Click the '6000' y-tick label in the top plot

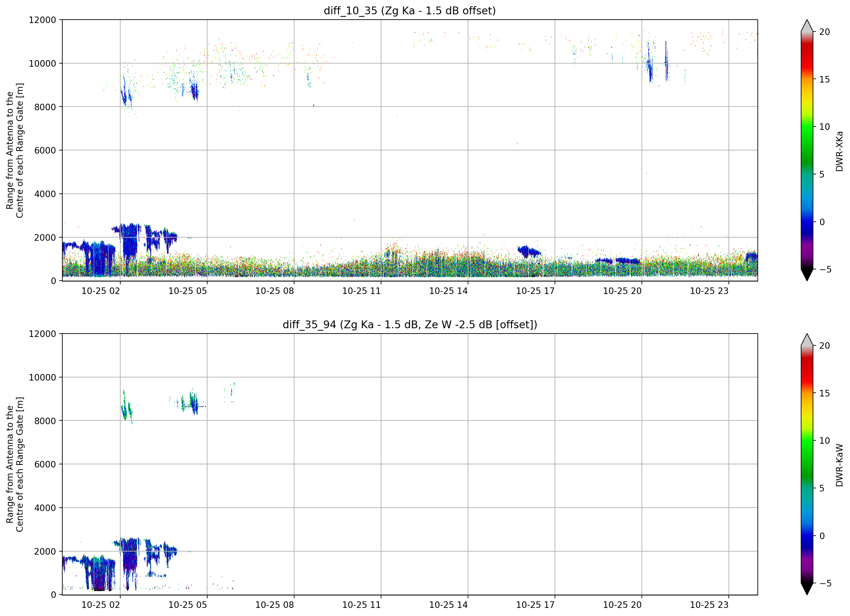click(x=45, y=150)
